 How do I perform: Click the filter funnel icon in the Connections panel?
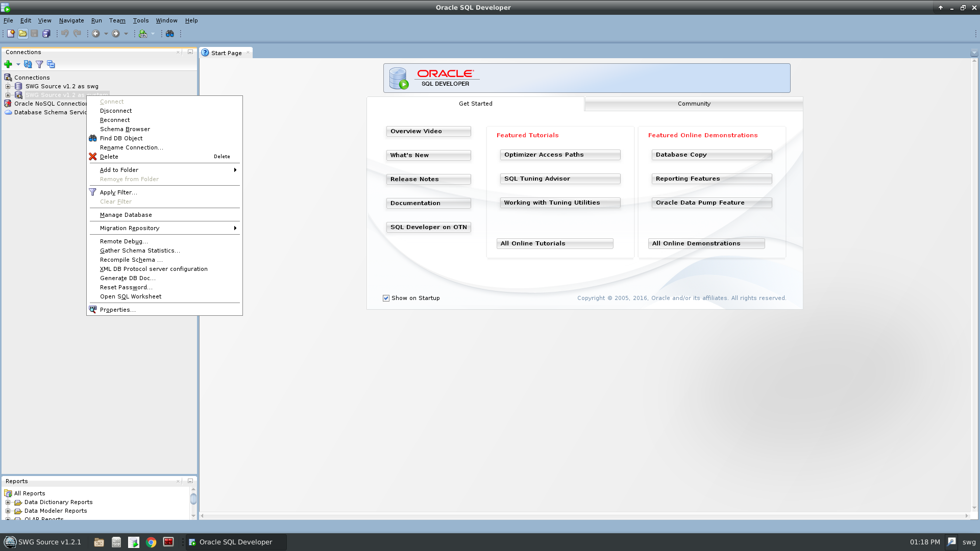tap(39, 64)
